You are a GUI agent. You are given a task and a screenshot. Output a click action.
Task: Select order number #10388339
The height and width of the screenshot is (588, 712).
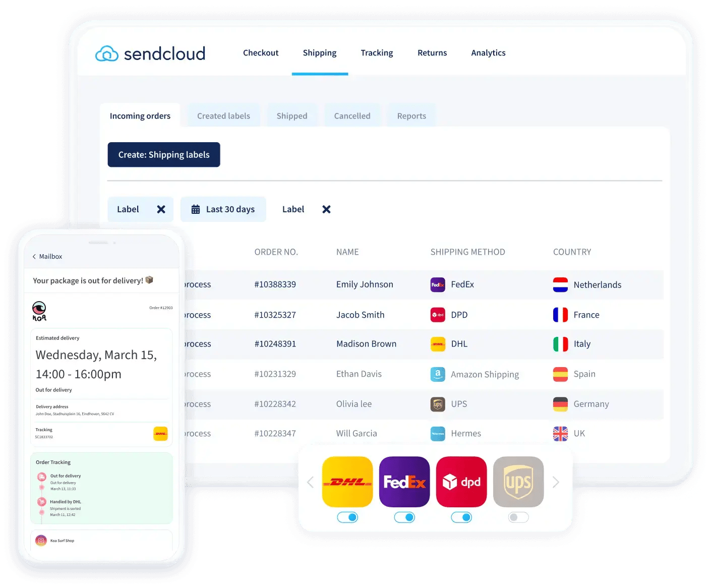point(275,284)
